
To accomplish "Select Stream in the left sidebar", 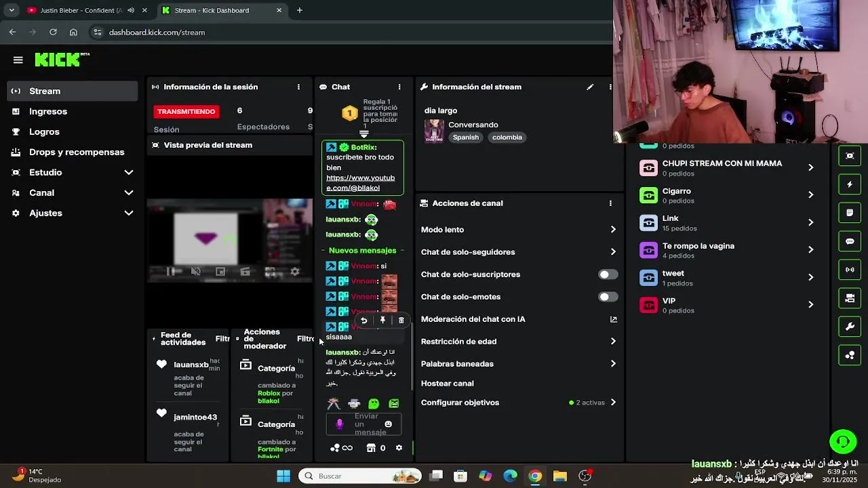I will [x=72, y=91].
